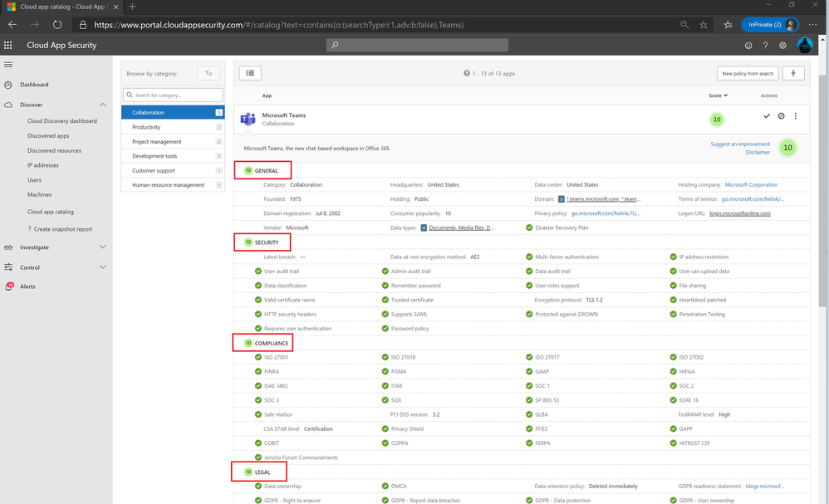Mark Microsoft Teams as sanctioned checkmark
The height and width of the screenshot is (504, 829).
tap(767, 115)
